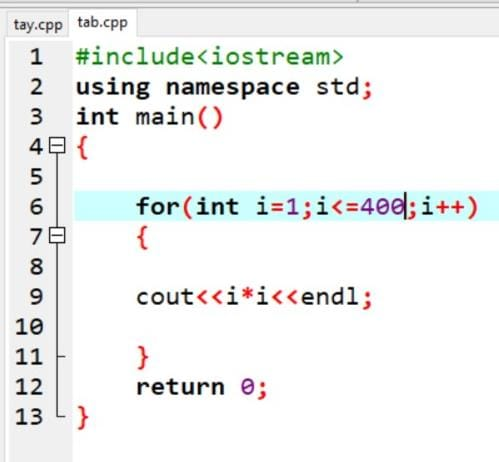
Task: Click the opening brace on line 7
Action: click(x=143, y=237)
